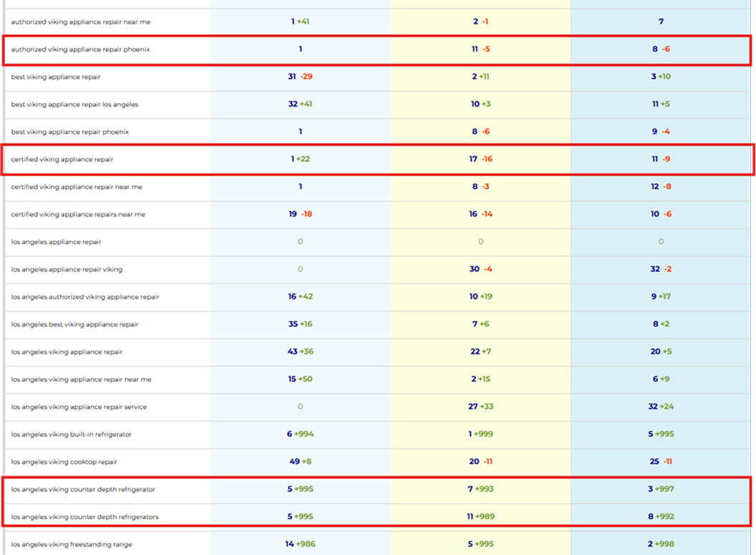Screen dimensions: 756x555
Task: Click the 'authorized viking appliance repair near me' keyword
Action: tap(80, 21)
